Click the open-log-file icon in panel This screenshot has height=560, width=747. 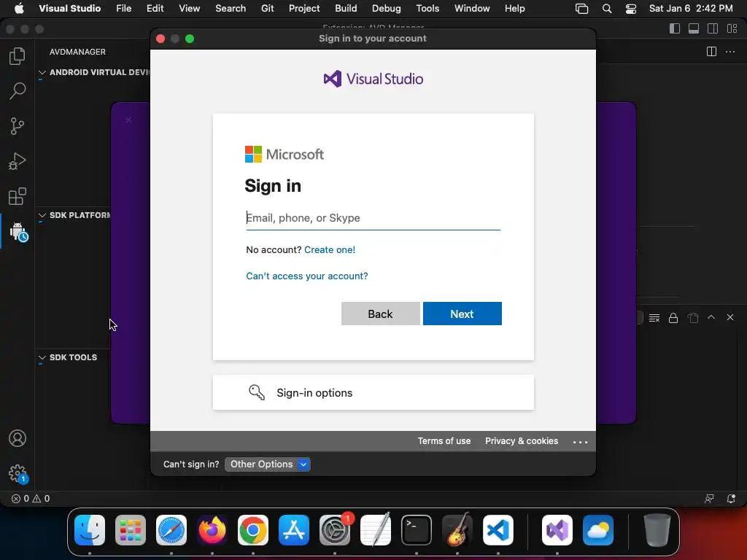tap(693, 318)
